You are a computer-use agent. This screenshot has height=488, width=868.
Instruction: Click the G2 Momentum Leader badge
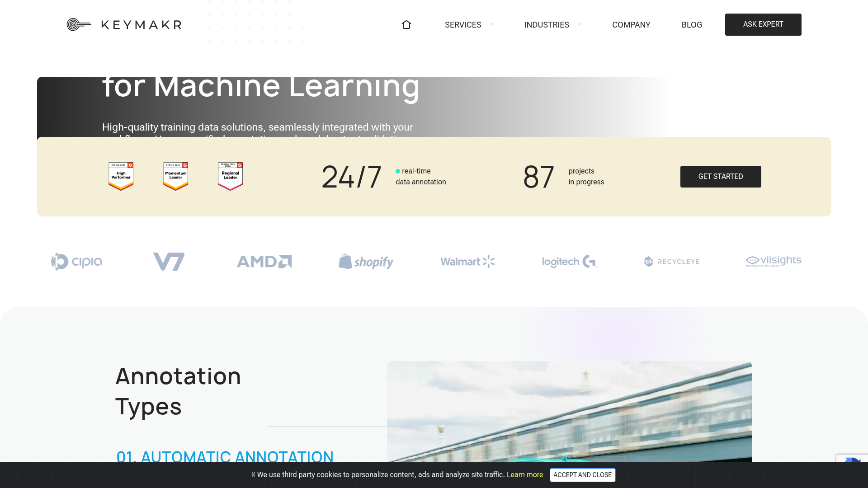pyautogui.click(x=175, y=176)
